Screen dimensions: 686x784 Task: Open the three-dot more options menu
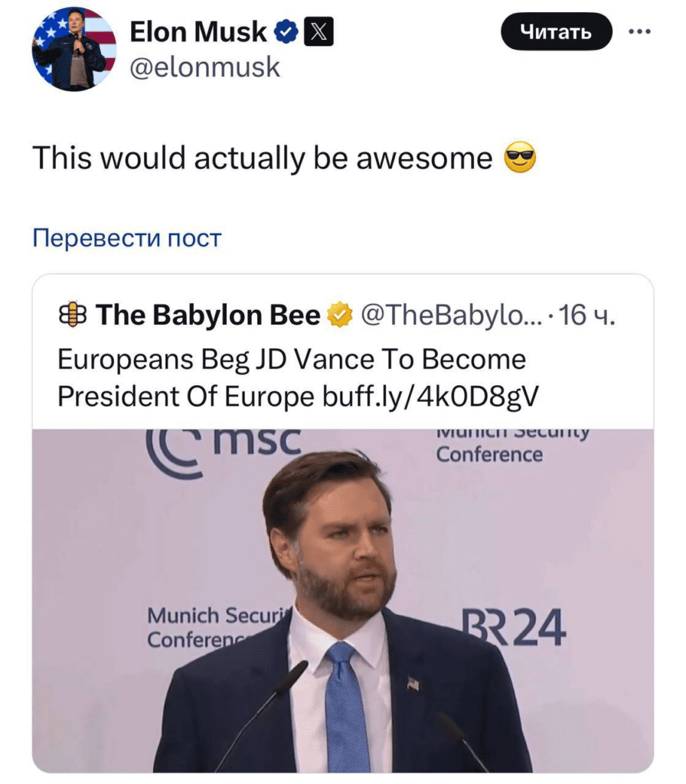click(x=639, y=31)
